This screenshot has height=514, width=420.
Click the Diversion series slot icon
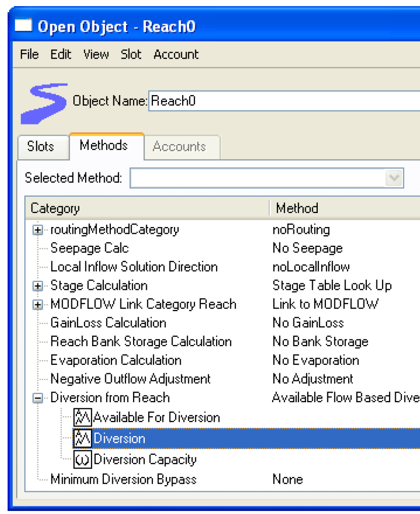tap(82, 438)
